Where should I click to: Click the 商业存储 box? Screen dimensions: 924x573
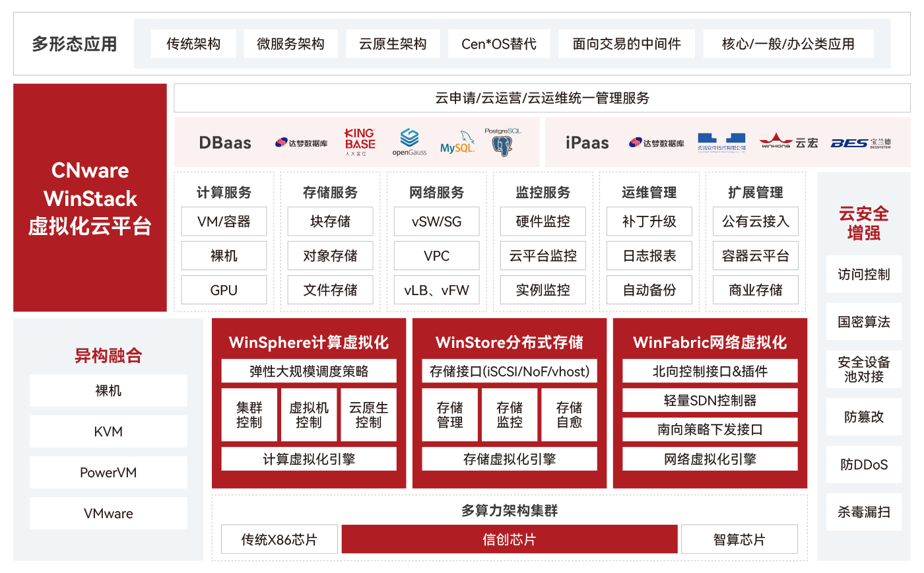point(756,290)
